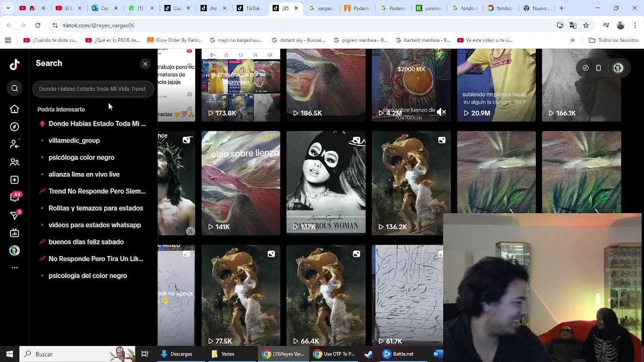Open the Following icon in sidebar
Screen dimensions: 644x362
tap(15, 144)
